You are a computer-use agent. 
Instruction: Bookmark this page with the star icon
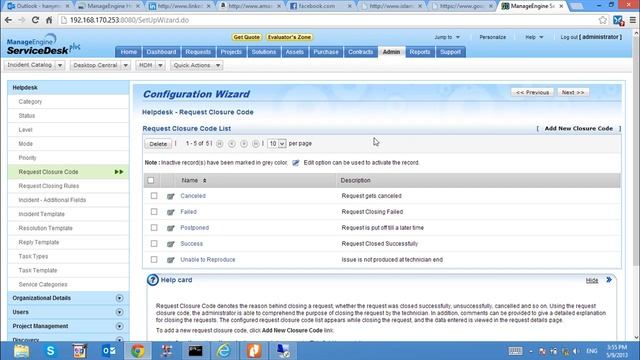click(602, 20)
